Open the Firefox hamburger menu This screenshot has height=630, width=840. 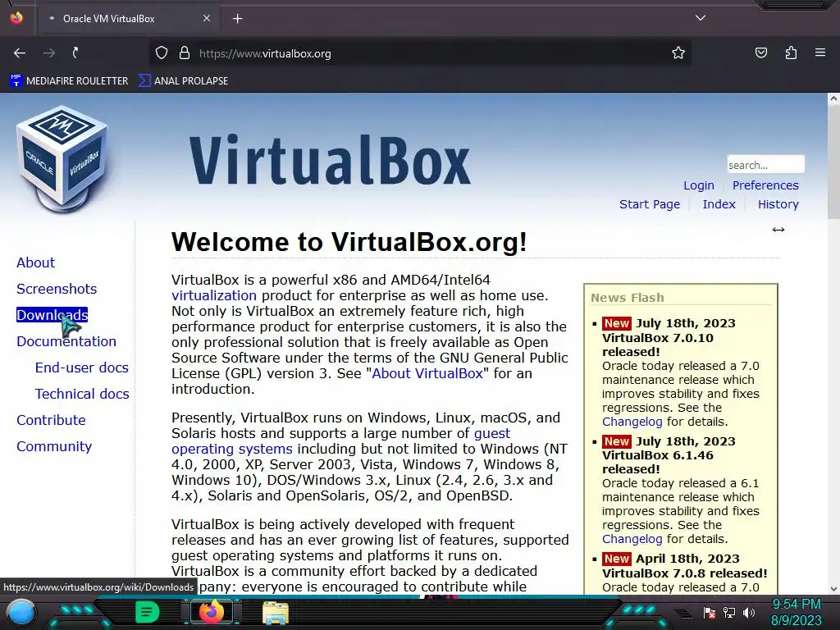820,52
